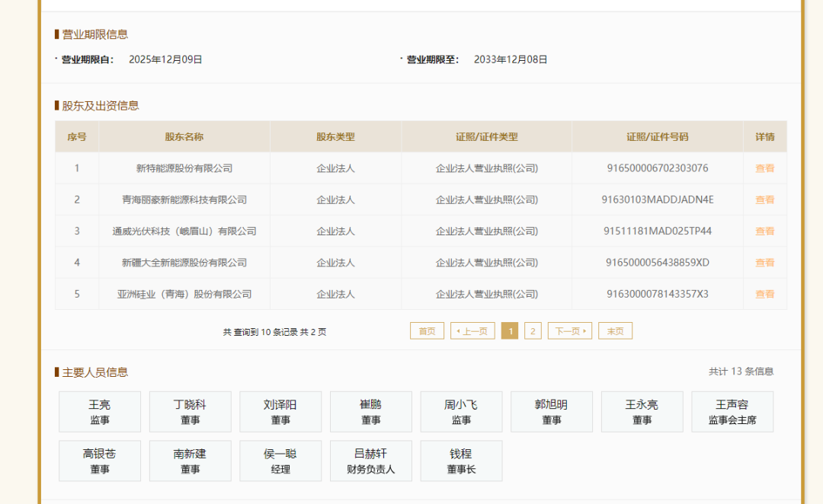Screen dimensions: 823x504
Task: View details of 通威光伏科技（峨眉山）有限公司
Action: (764, 231)
